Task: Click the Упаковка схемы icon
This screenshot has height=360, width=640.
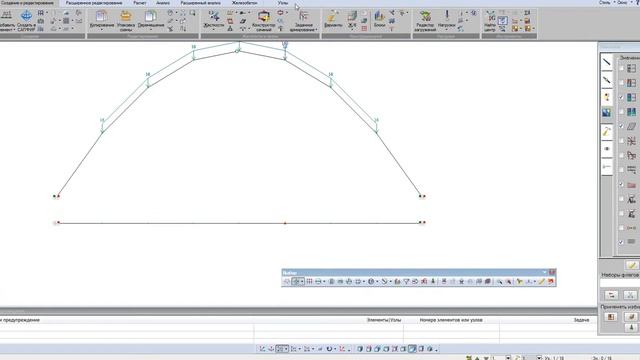Action: click(x=126, y=17)
